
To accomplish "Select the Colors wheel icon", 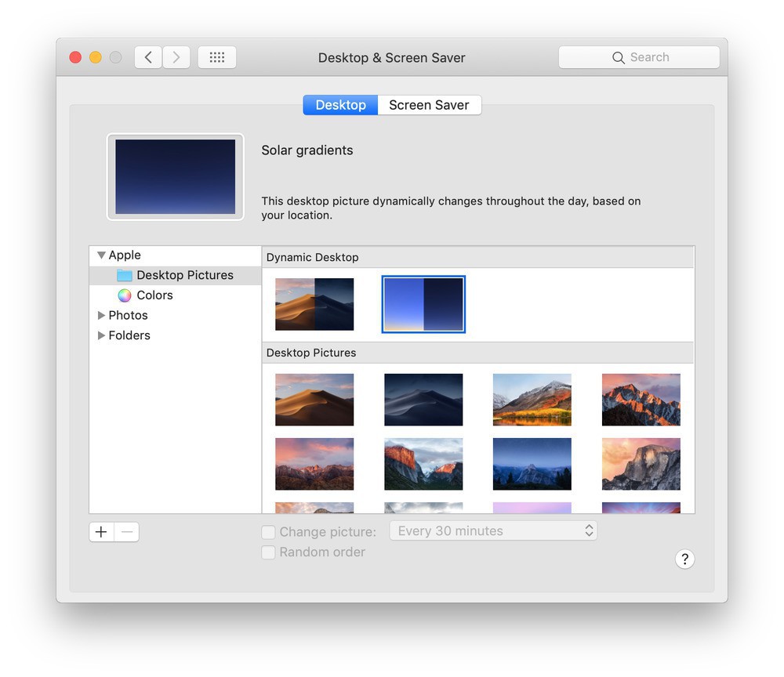I will pyautogui.click(x=125, y=295).
